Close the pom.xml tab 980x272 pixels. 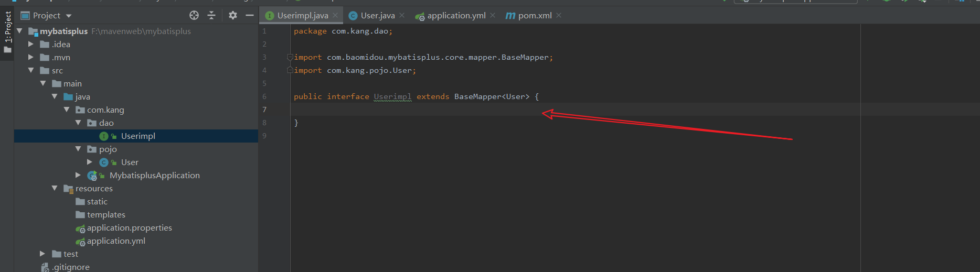(x=559, y=15)
